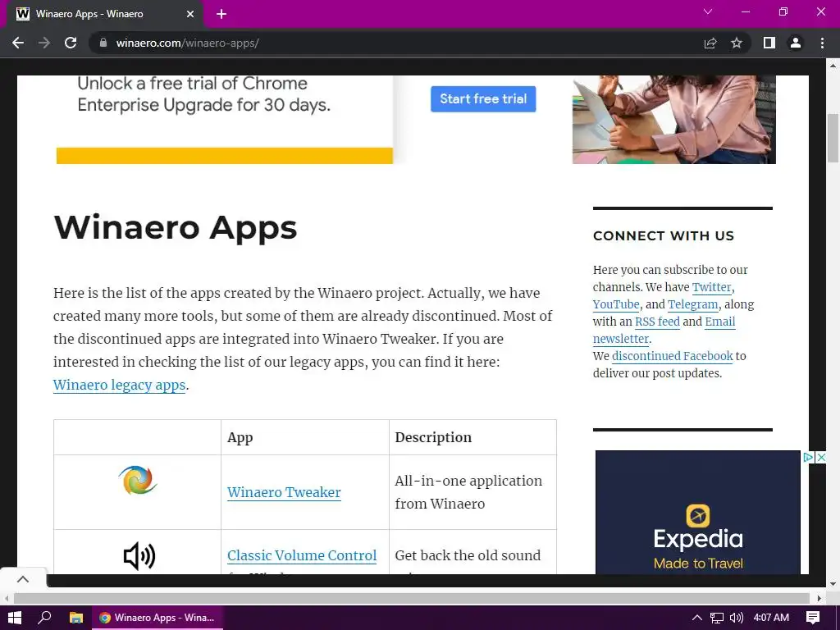
Task: Open the tab search dropdown arrow
Action: click(708, 11)
